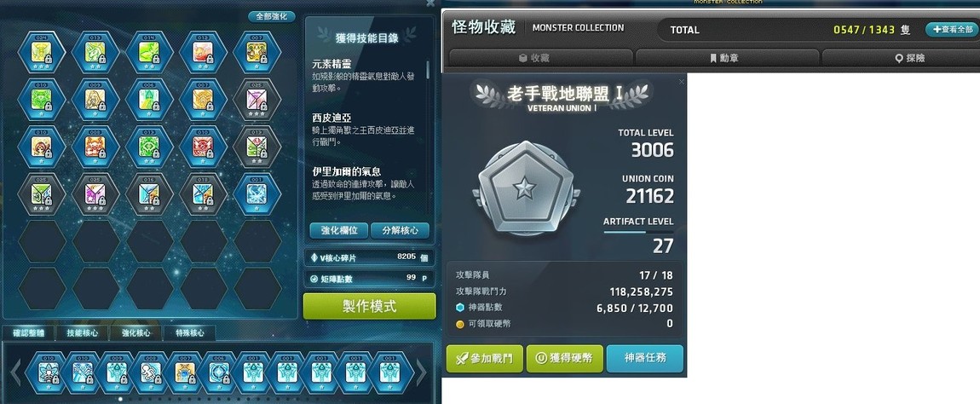
Task: Click the silver pentagon Veteran Union badge
Action: pos(525,188)
